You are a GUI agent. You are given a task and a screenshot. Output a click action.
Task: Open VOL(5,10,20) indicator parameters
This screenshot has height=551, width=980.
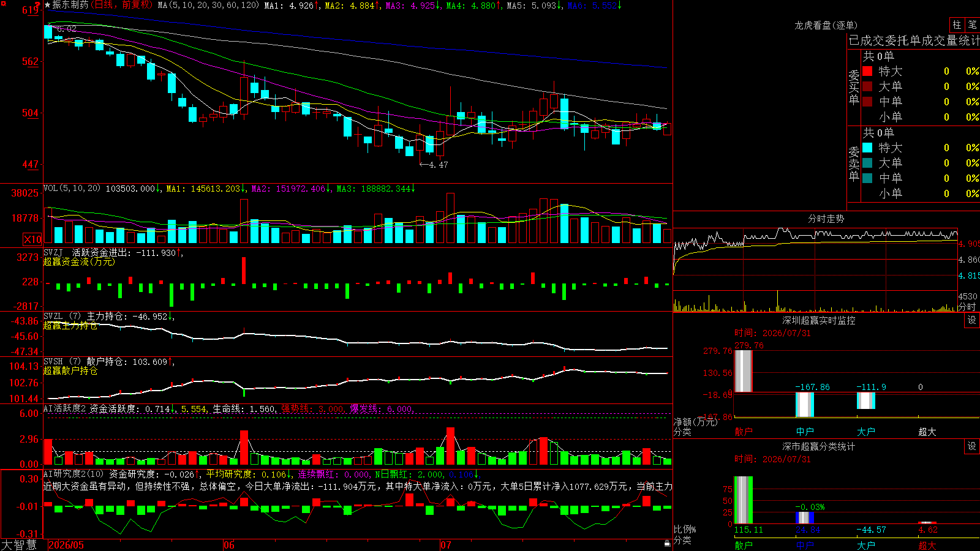(x=72, y=189)
